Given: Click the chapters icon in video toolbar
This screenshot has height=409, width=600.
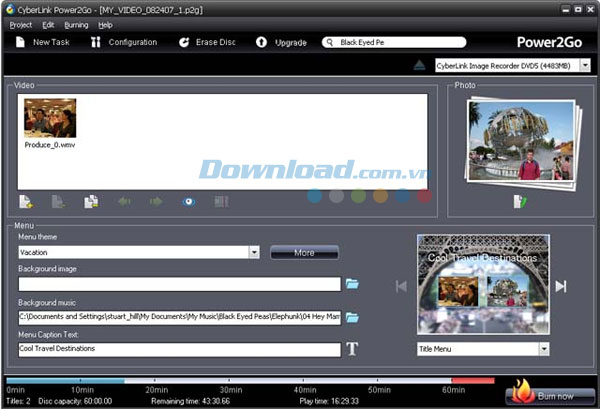Looking at the screenshot, I should [x=220, y=201].
